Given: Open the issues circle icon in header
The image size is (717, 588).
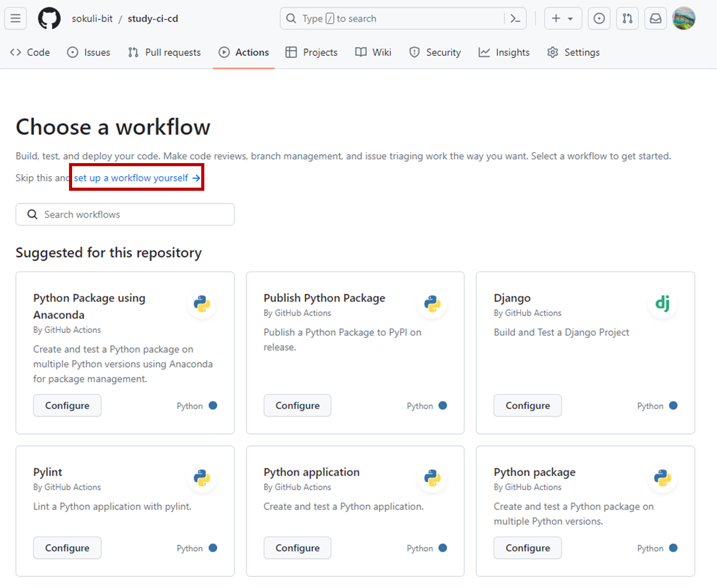Looking at the screenshot, I should (x=599, y=18).
